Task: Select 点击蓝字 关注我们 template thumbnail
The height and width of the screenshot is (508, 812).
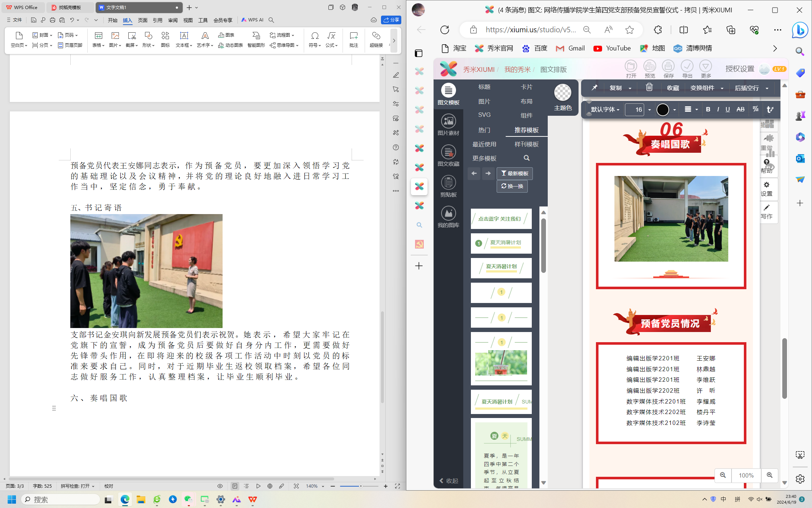Action: (x=501, y=219)
